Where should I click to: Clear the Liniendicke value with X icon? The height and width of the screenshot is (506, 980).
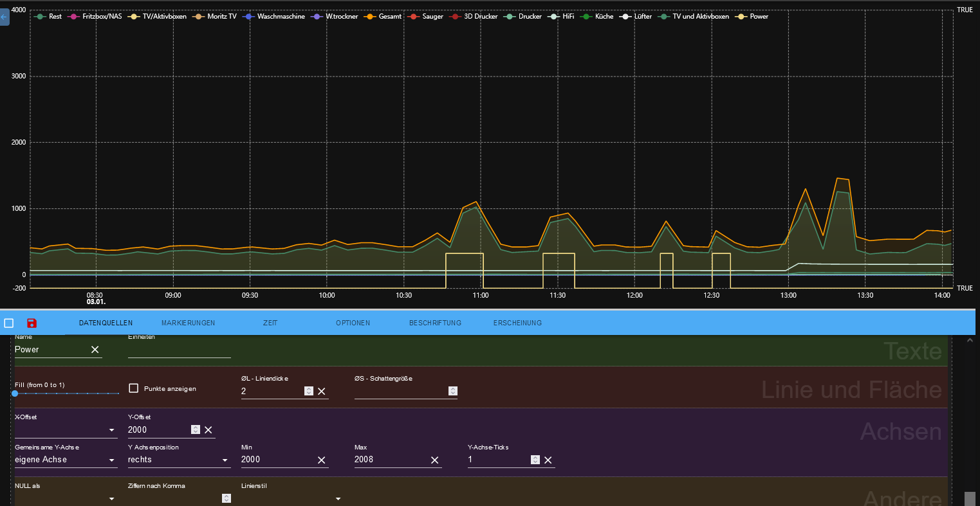point(322,391)
